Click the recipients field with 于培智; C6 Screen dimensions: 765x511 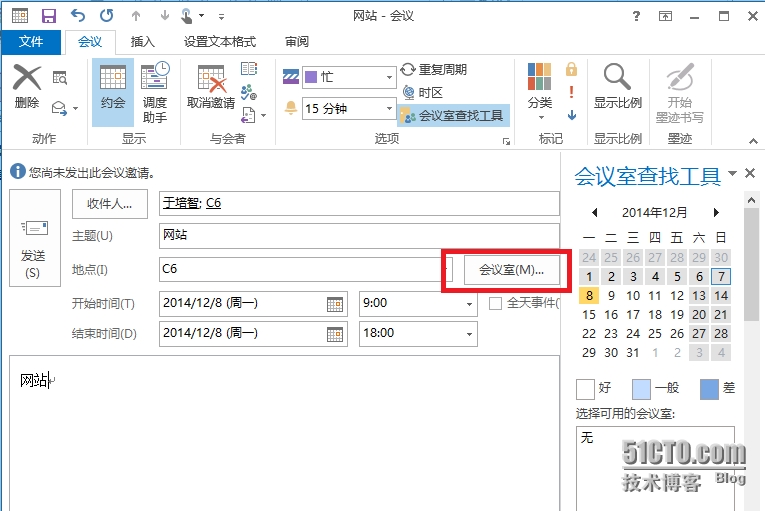359,203
